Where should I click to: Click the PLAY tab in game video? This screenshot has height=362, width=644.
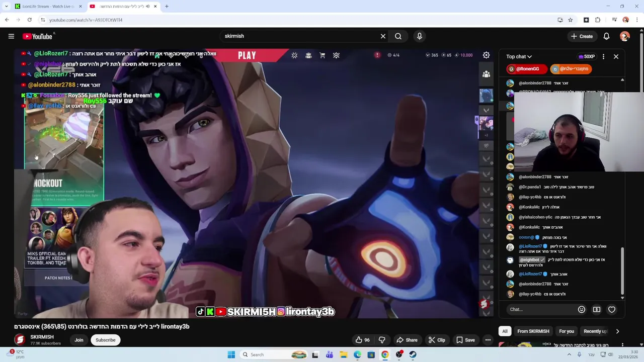[x=247, y=55]
